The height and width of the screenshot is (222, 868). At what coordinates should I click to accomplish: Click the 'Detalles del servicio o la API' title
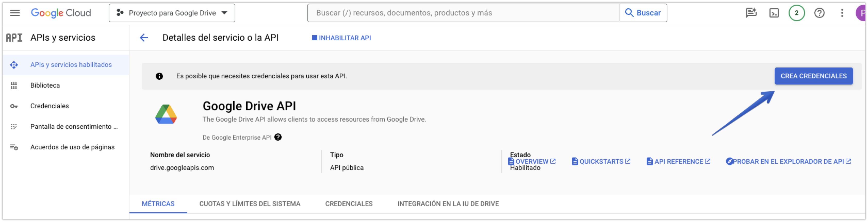[x=220, y=38]
